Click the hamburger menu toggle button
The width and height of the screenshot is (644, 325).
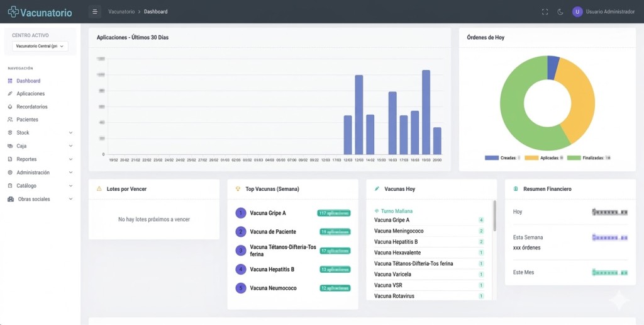pyautogui.click(x=95, y=11)
